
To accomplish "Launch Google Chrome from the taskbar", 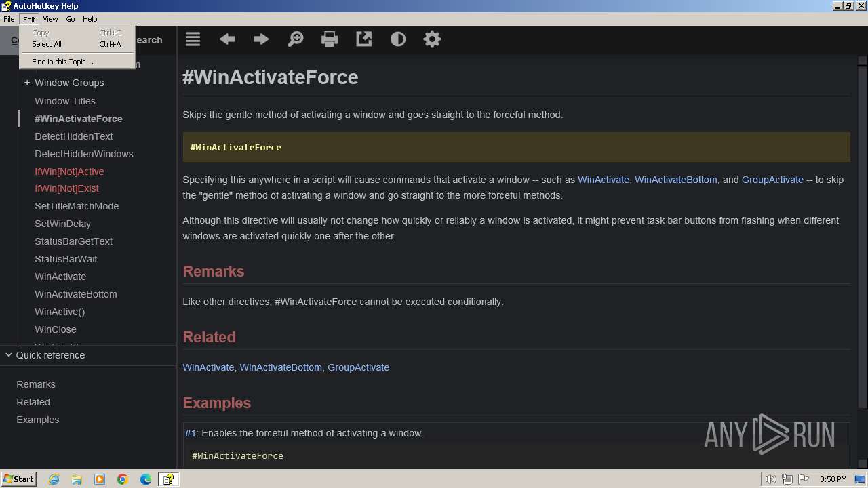I will click(123, 479).
